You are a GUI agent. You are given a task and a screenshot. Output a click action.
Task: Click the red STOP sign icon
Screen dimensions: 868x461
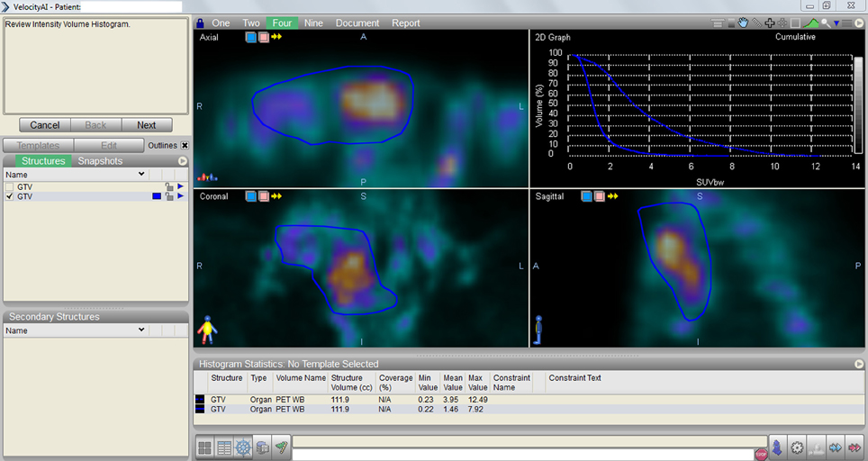(x=762, y=454)
